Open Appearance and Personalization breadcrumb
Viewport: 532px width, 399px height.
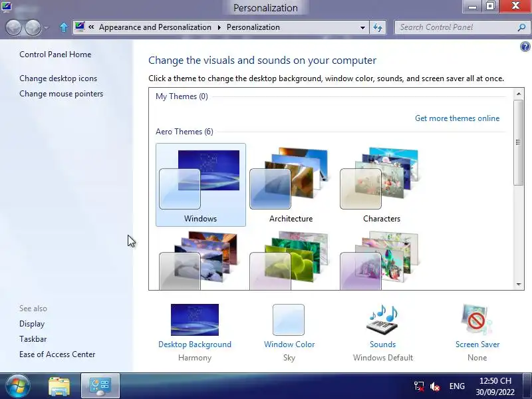coord(155,27)
